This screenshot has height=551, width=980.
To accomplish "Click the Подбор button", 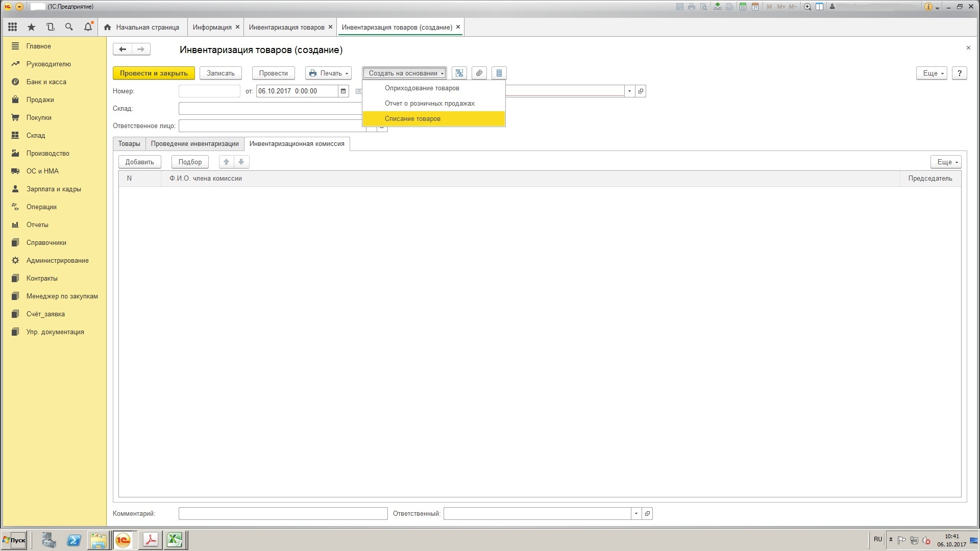I will [x=190, y=162].
